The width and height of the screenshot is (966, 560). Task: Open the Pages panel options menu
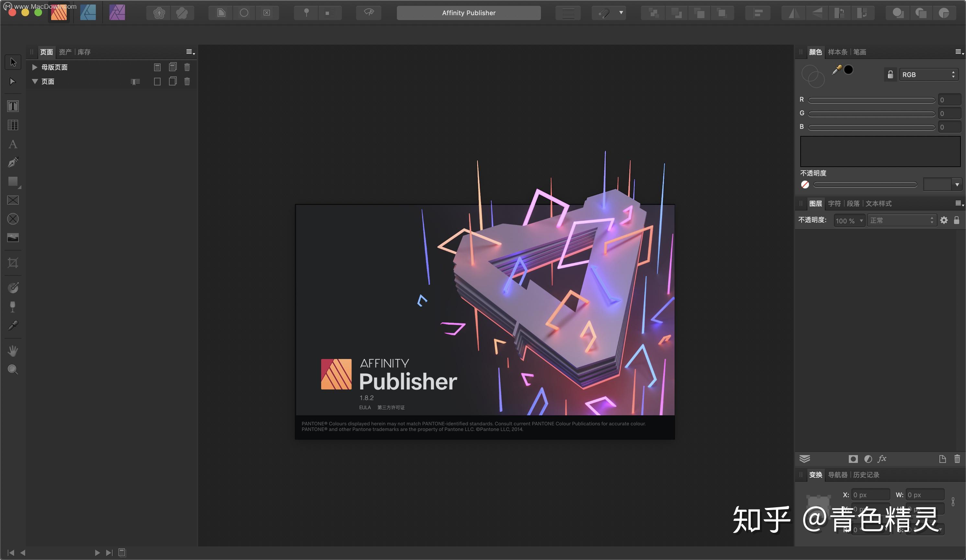[x=190, y=52]
